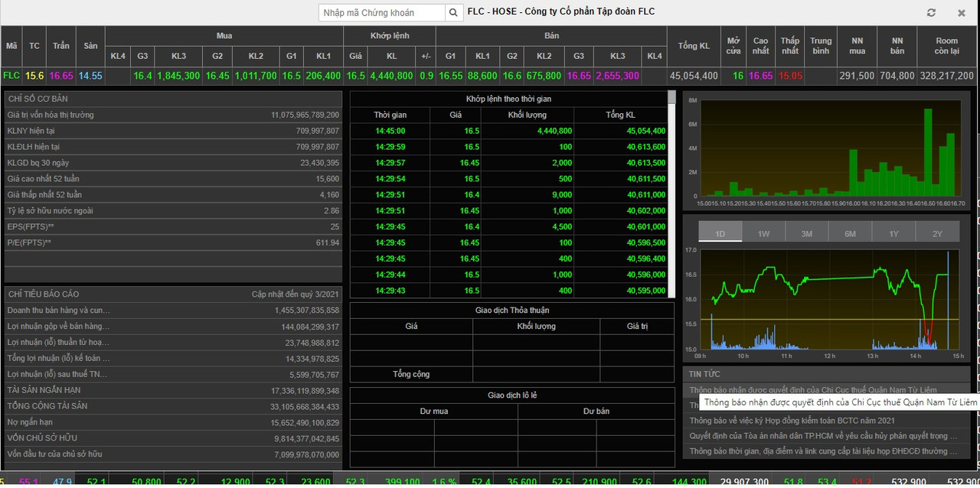Viewport: 980px width, 488px height.
Task: Click the Khớp lệnh column group header
Action: [390, 36]
